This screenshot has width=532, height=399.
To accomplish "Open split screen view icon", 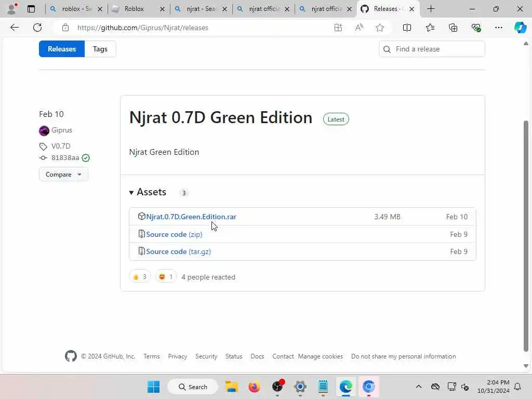I will [407, 28].
